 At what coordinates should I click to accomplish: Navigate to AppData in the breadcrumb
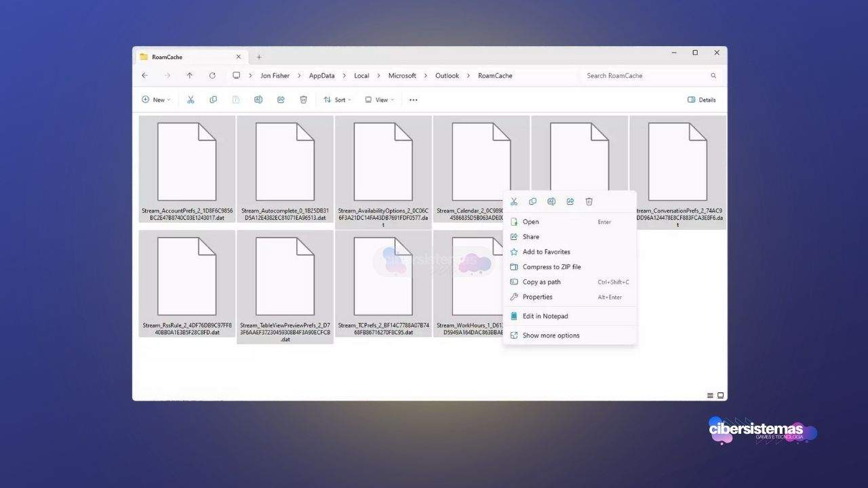(321, 75)
